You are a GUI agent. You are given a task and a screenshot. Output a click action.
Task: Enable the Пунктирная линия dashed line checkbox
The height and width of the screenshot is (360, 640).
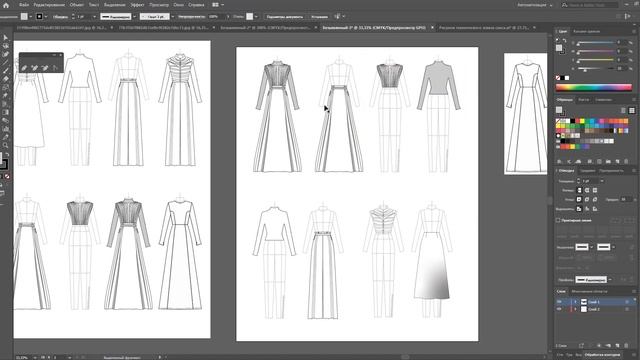pos(558,220)
